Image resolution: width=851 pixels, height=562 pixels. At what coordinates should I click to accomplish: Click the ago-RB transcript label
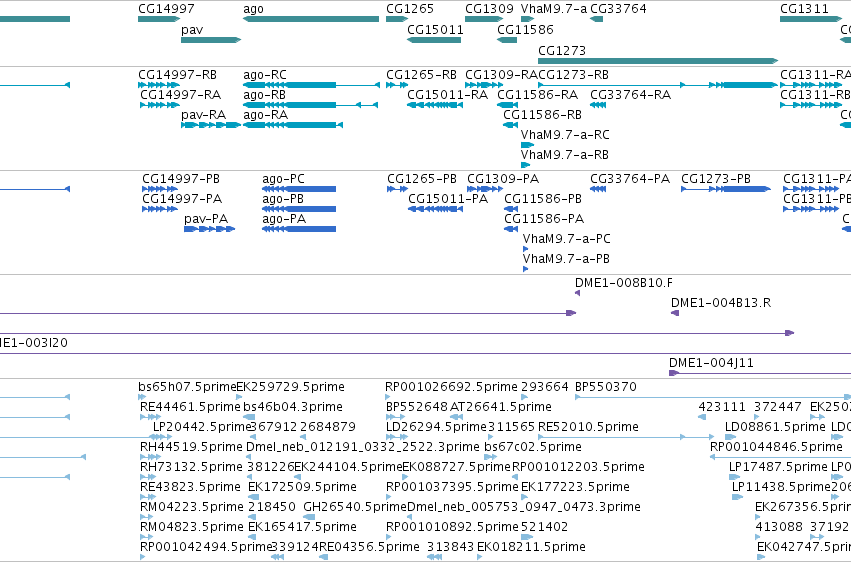(x=264, y=95)
